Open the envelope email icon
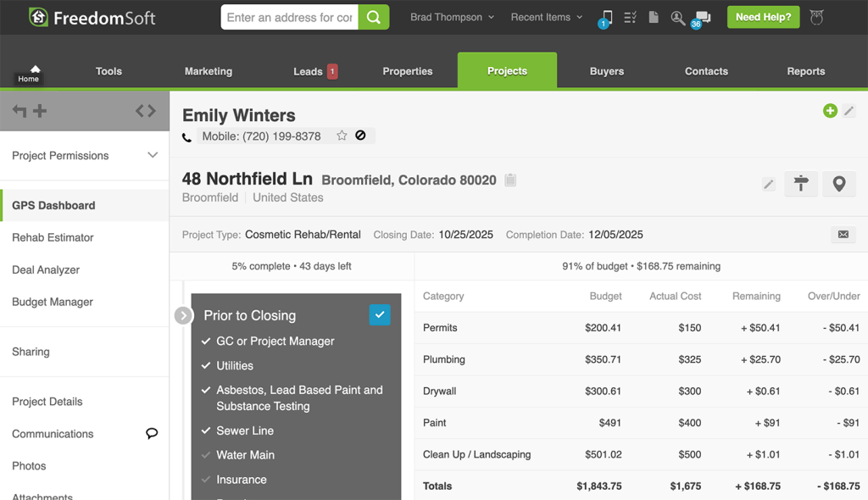The height and width of the screenshot is (500, 868). point(843,235)
